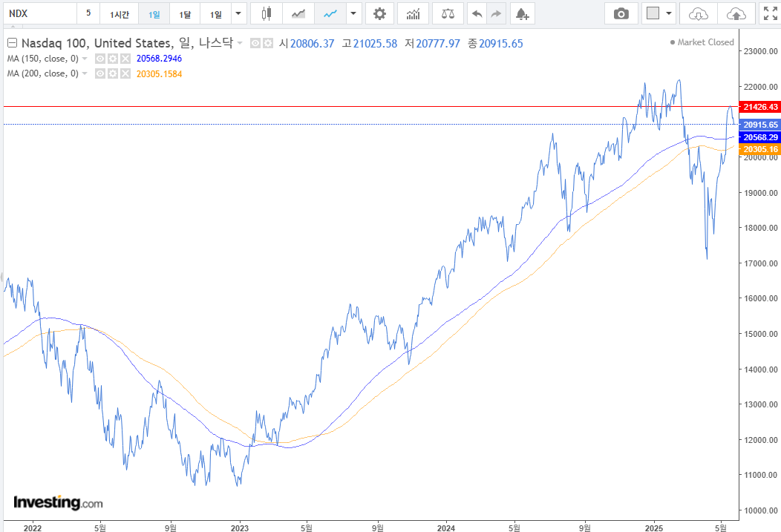Image resolution: width=781 pixels, height=532 pixels.
Task: Open settings gear for Nasdaq 100 series
Action: coord(268,43)
